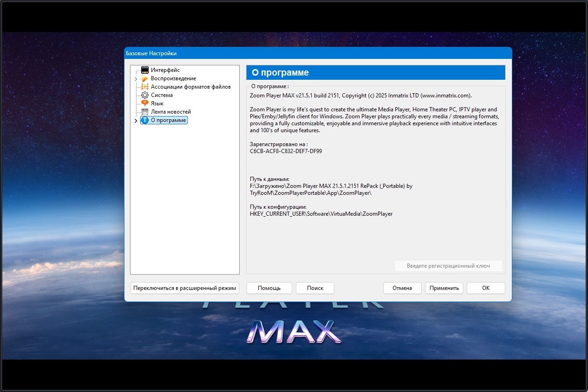Select Язык settings category
Screen dimensions: 588x392
point(157,103)
